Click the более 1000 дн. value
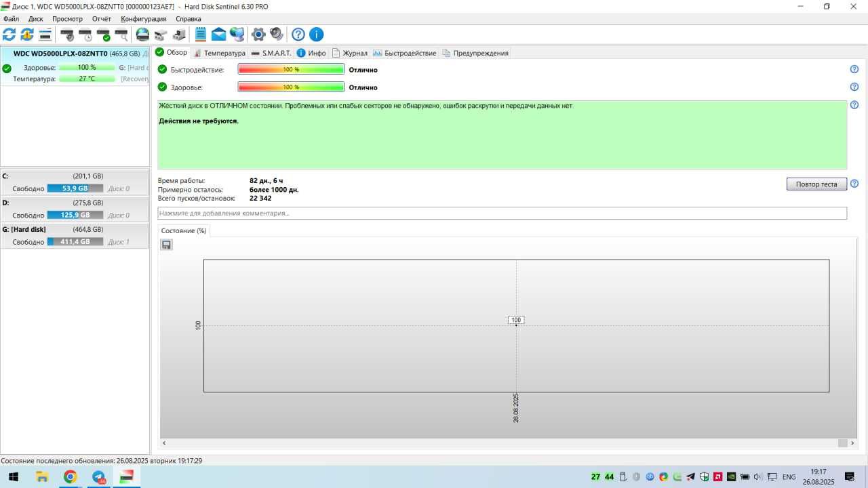 click(x=274, y=190)
